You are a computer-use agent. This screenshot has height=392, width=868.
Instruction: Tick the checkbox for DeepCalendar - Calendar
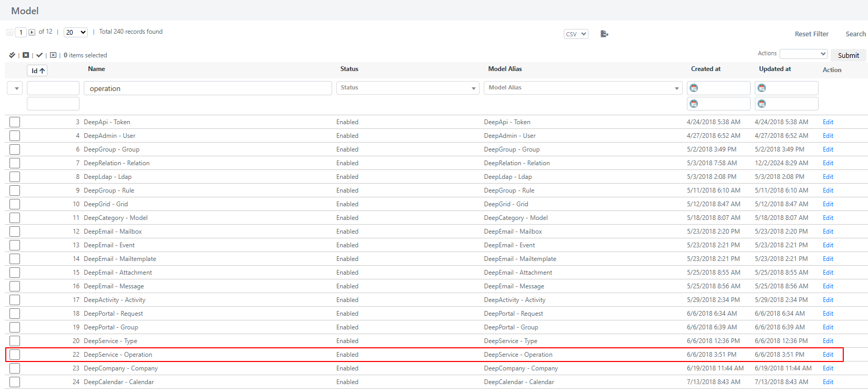point(15,382)
